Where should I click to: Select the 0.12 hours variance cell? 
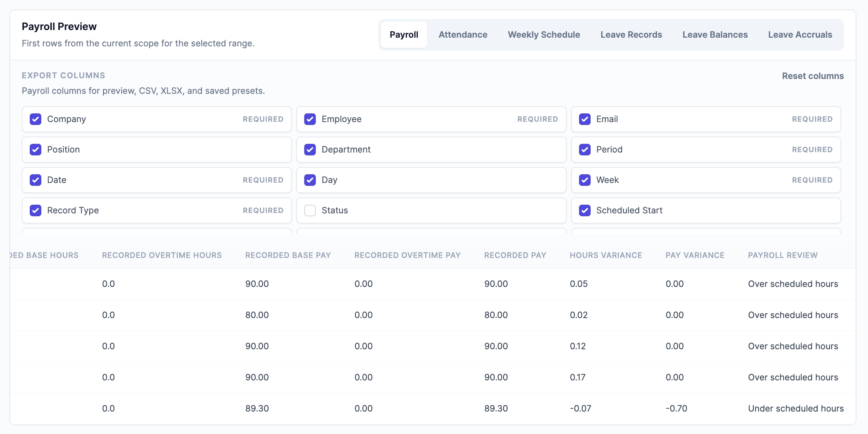578,346
